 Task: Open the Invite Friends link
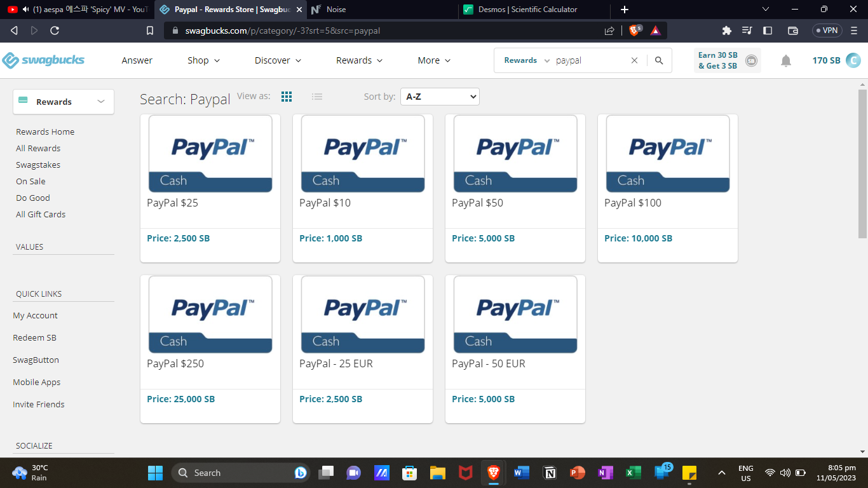(39, 404)
